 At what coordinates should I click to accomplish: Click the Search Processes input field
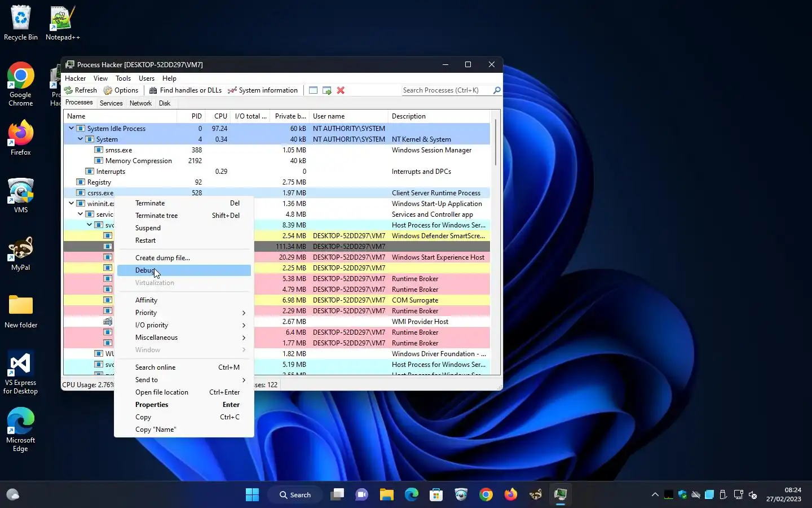pos(447,90)
